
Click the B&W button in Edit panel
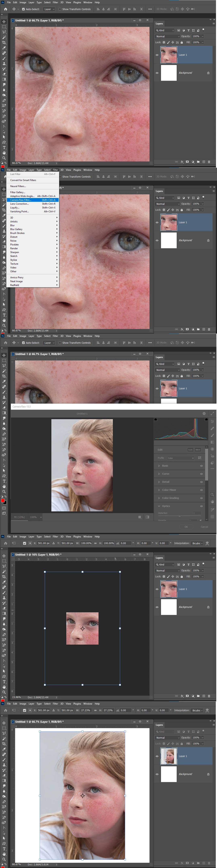(x=198, y=450)
